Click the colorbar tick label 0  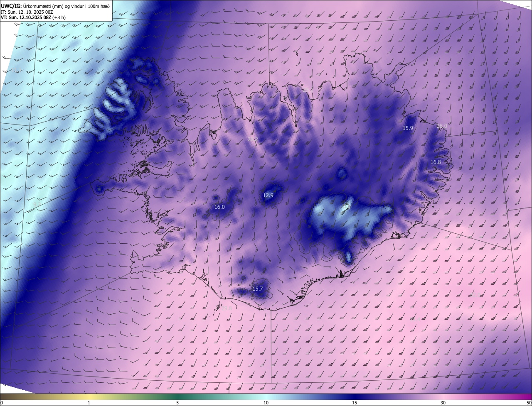pos(2,403)
